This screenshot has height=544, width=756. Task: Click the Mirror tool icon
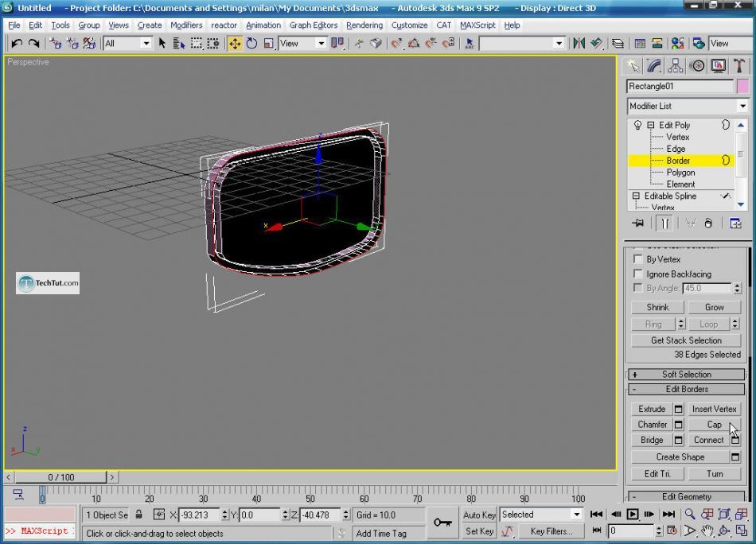pyautogui.click(x=579, y=44)
